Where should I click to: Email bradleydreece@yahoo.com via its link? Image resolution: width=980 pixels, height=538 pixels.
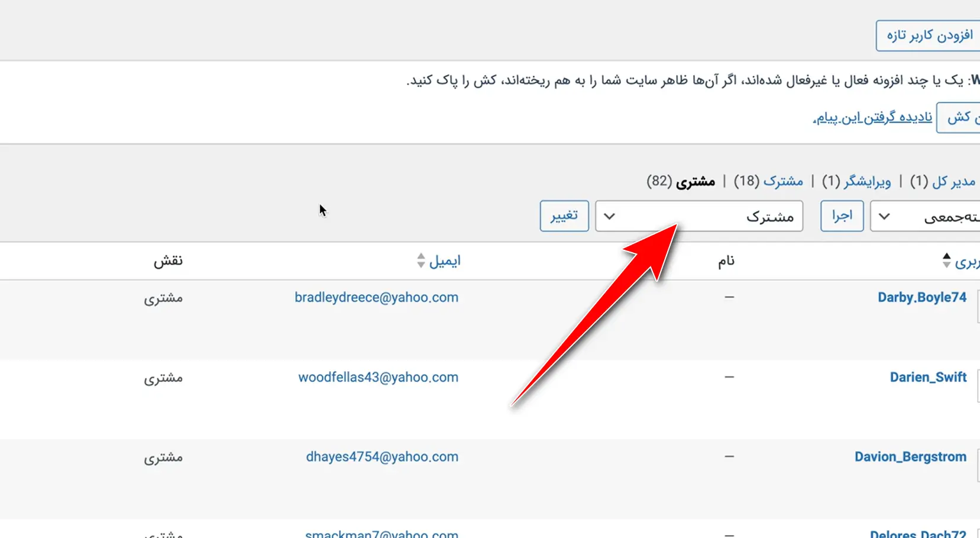coord(376,297)
